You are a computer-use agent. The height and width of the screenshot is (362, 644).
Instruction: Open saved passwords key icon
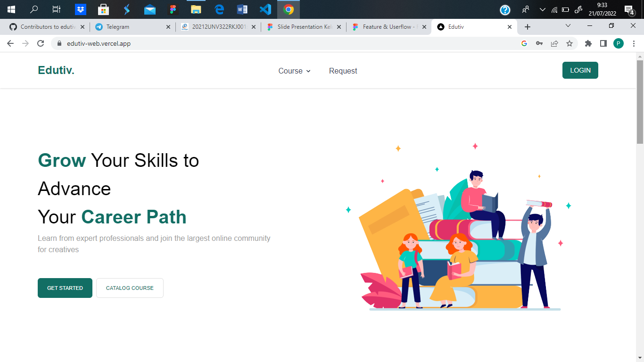point(539,43)
